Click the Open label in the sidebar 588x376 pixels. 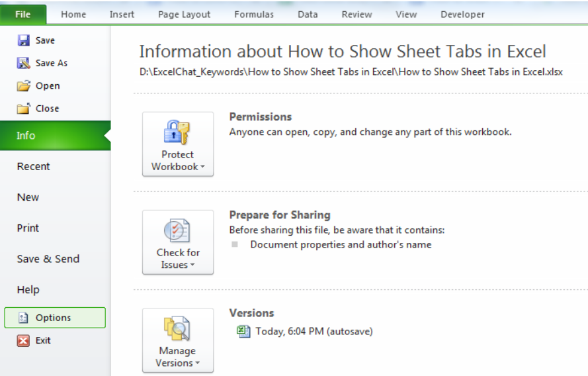pyautogui.click(x=48, y=86)
